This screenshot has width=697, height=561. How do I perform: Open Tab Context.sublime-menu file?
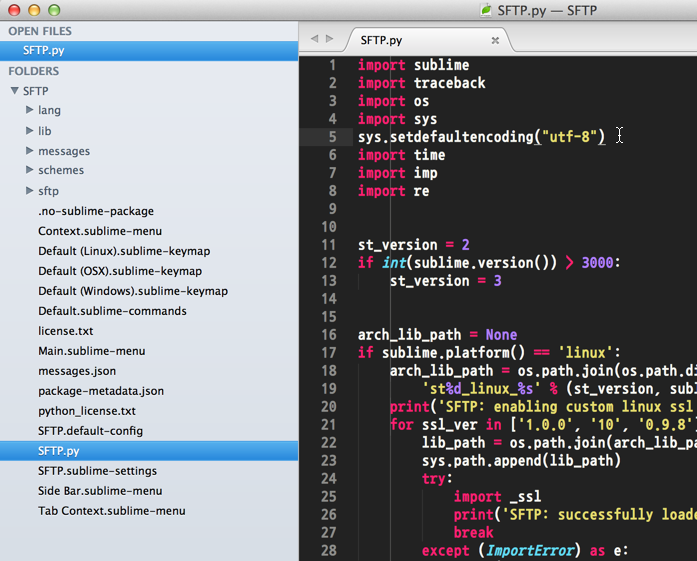pos(112,511)
